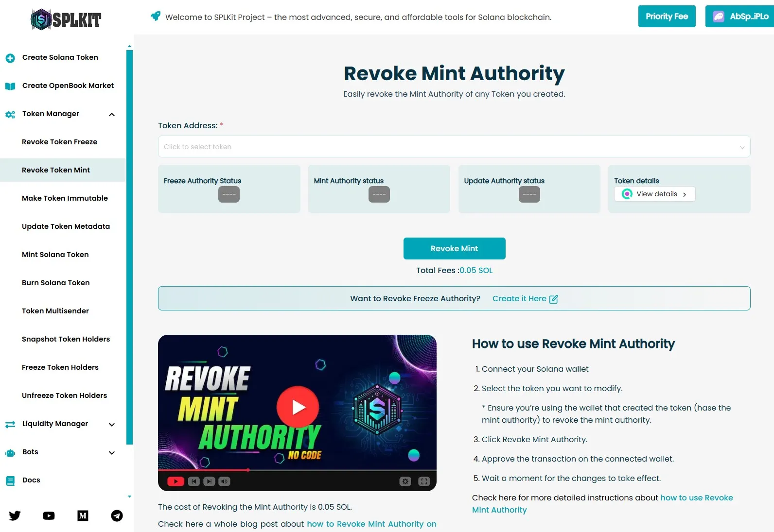Select Revoke Token Mint menu item
The width and height of the screenshot is (774, 532).
[x=63, y=170]
